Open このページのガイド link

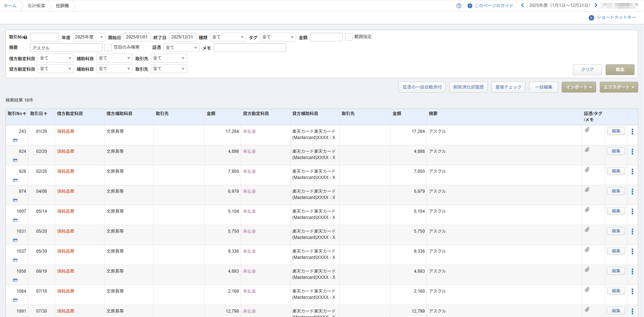click(490, 6)
